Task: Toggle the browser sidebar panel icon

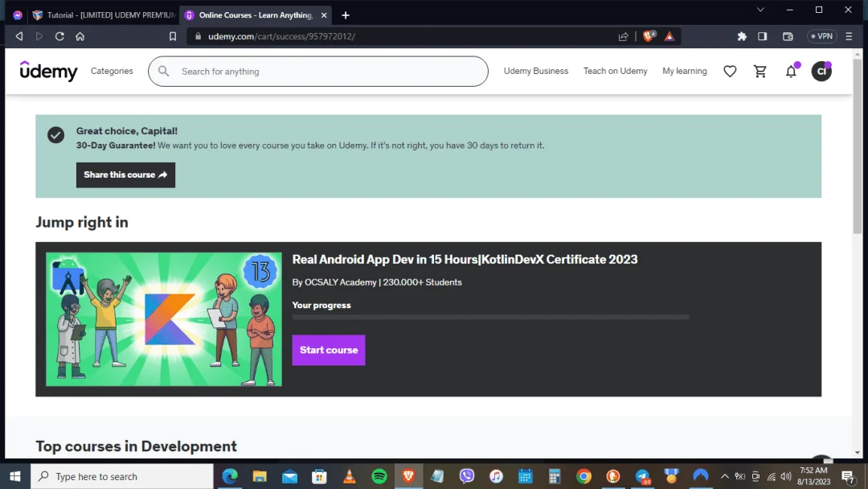Action: coord(762,36)
